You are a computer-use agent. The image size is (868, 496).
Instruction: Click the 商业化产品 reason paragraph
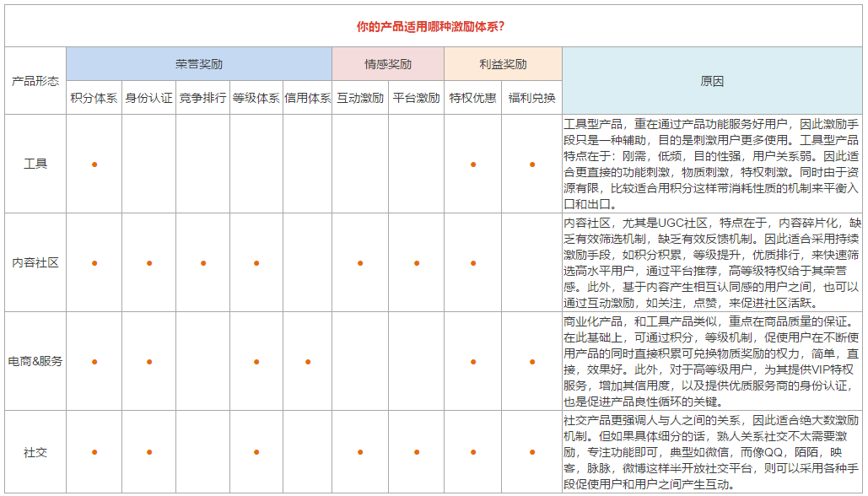click(x=712, y=362)
